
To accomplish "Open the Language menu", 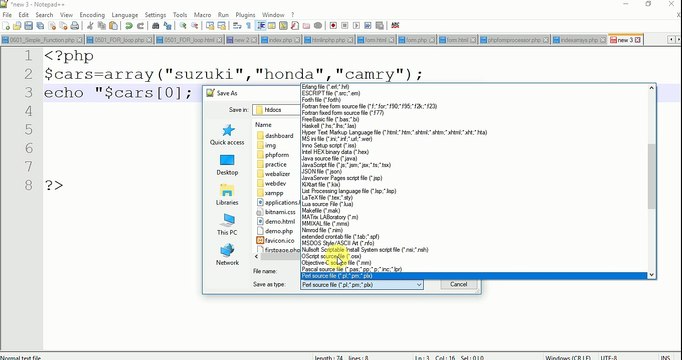I will [x=125, y=15].
